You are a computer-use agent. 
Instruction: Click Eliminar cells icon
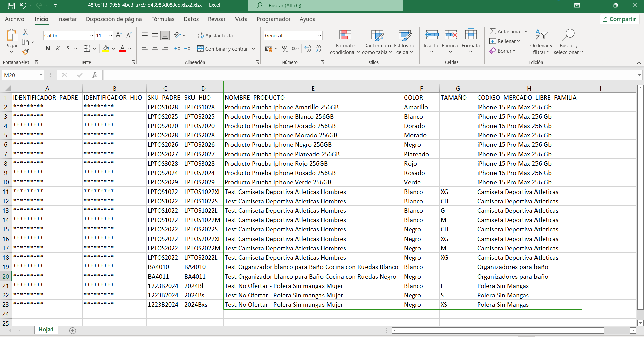pyautogui.click(x=451, y=35)
